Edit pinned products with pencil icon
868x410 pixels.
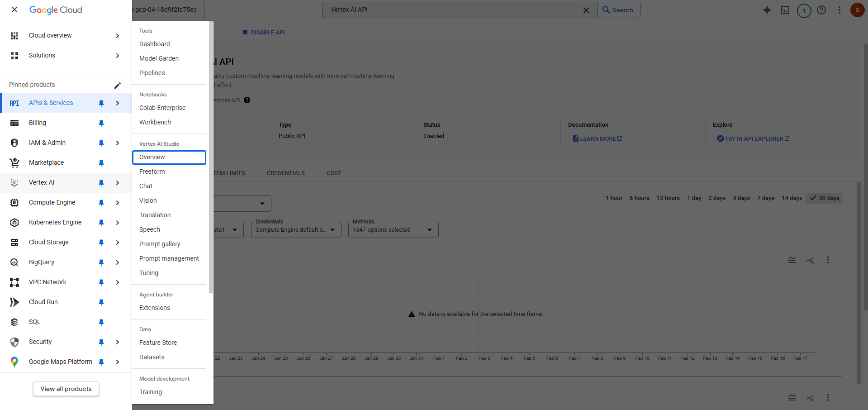[118, 85]
